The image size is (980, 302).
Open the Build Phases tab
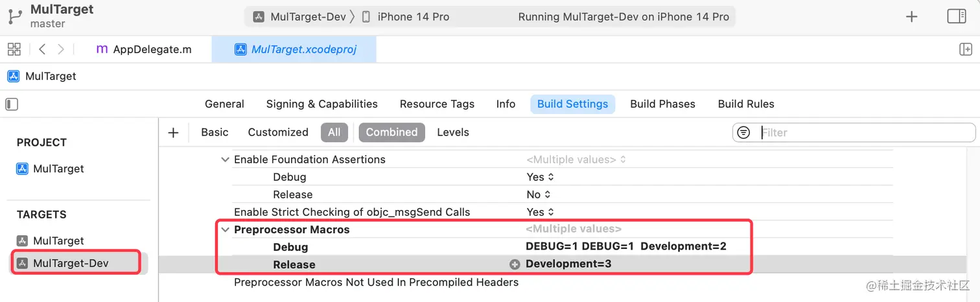[x=662, y=104]
